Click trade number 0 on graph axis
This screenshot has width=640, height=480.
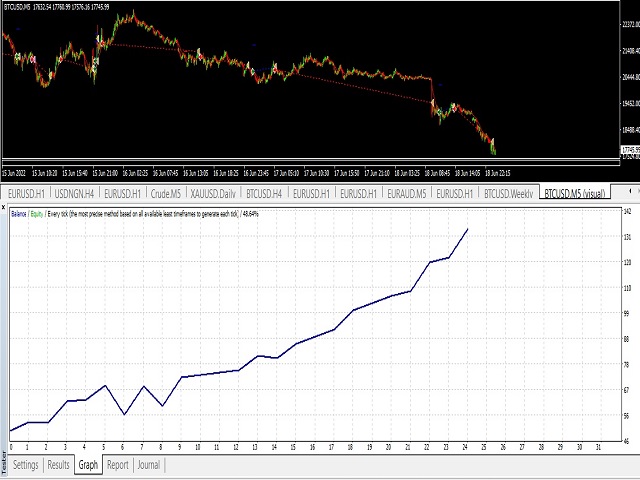click(11, 447)
